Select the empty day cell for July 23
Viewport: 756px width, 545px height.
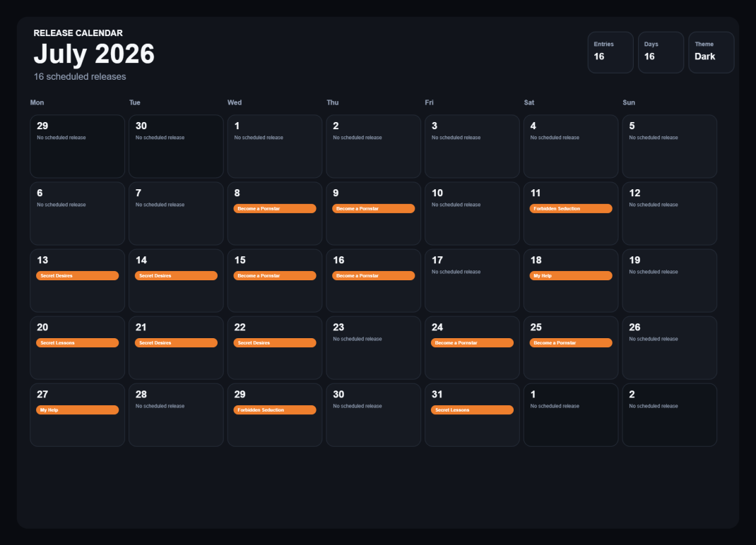point(374,348)
